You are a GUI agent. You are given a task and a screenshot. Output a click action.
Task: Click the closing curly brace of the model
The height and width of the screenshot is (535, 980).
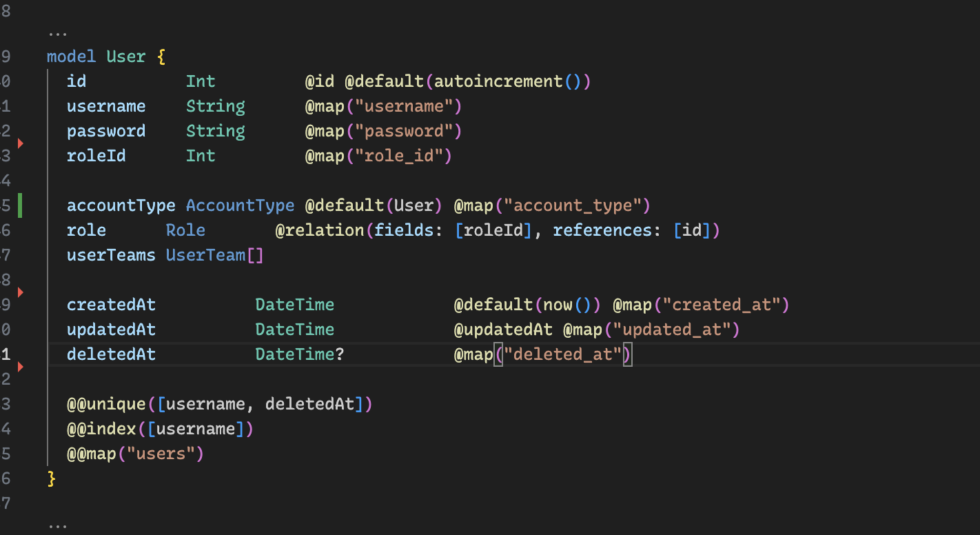52,478
